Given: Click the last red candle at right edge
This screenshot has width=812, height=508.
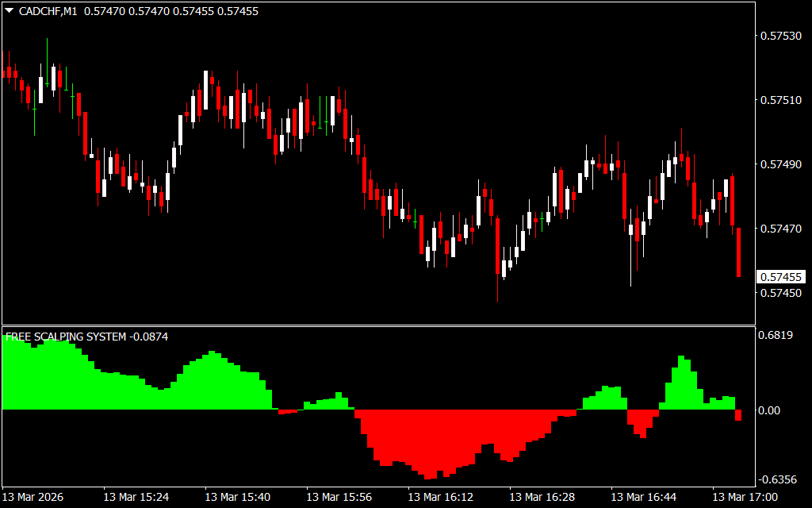Looking at the screenshot, I should [x=738, y=252].
